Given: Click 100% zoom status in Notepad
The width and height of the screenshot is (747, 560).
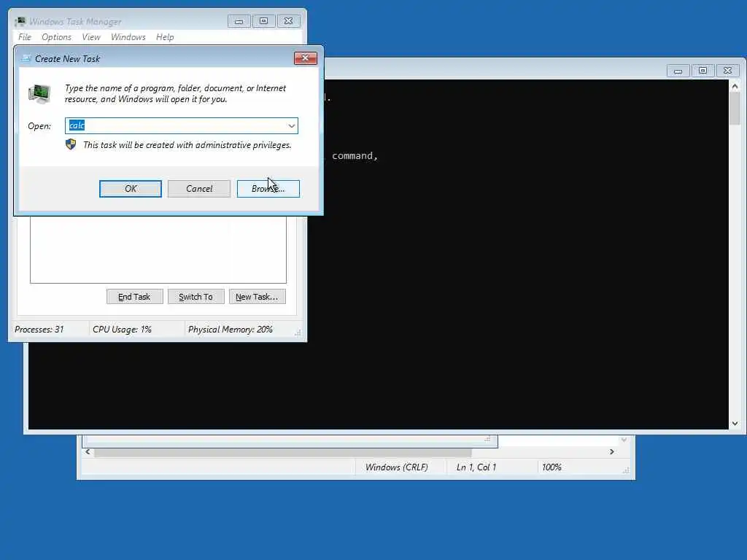Looking at the screenshot, I should (551, 467).
